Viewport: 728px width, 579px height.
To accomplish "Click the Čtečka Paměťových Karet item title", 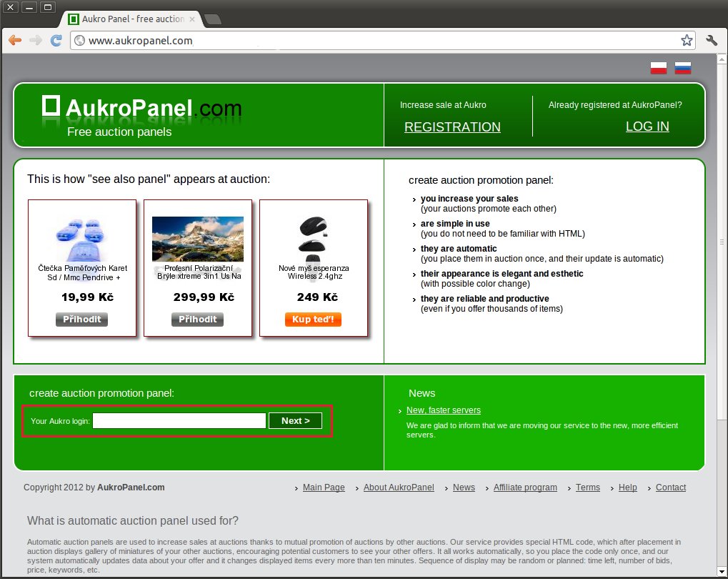I will point(83,273).
